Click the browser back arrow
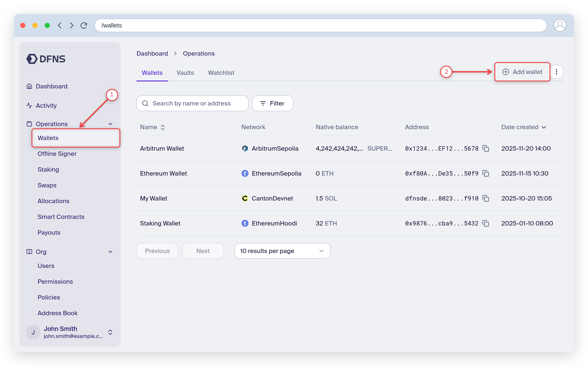Screen dimensions: 588x366 pos(60,25)
